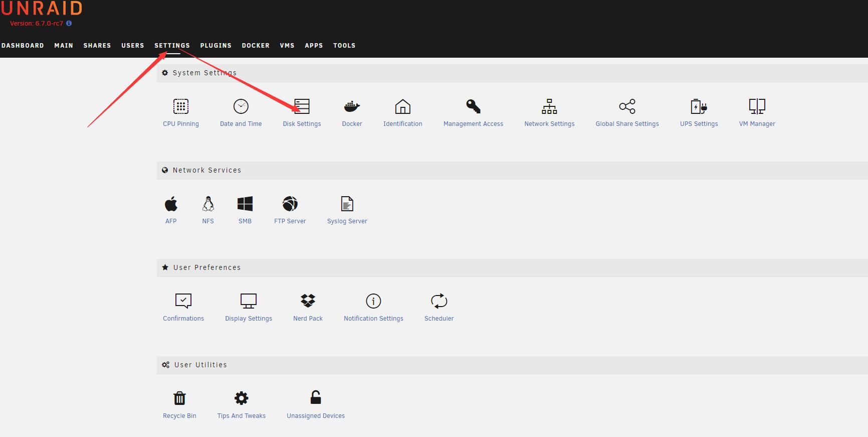The height and width of the screenshot is (437, 868).
Task: Click the Syslog Server text link
Action: point(347,221)
